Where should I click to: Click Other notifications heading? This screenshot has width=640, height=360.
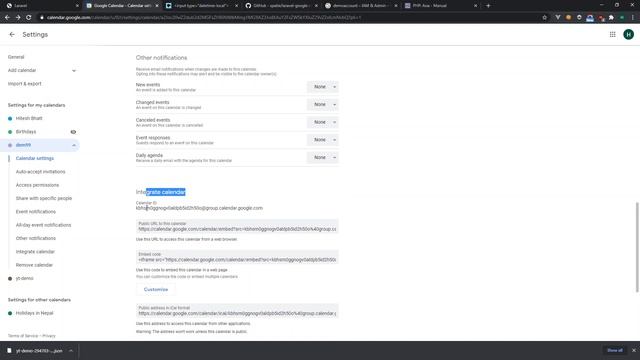coord(161,58)
